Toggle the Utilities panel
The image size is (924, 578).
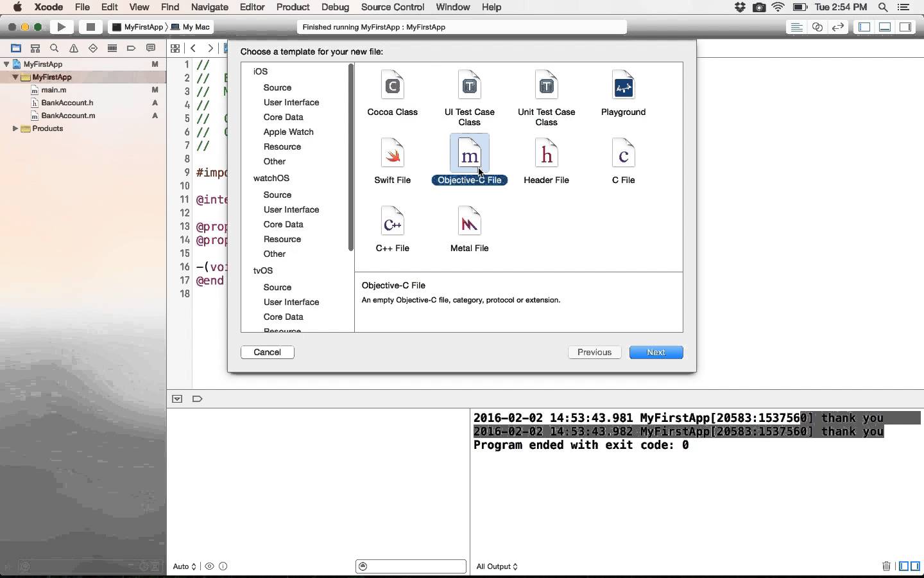pyautogui.click(x=905, y=27)
